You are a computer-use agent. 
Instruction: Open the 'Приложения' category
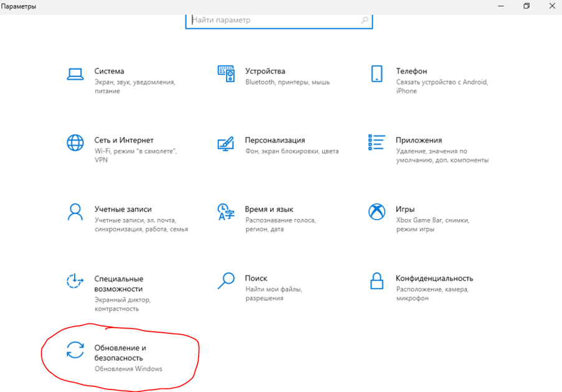(419, 140)
